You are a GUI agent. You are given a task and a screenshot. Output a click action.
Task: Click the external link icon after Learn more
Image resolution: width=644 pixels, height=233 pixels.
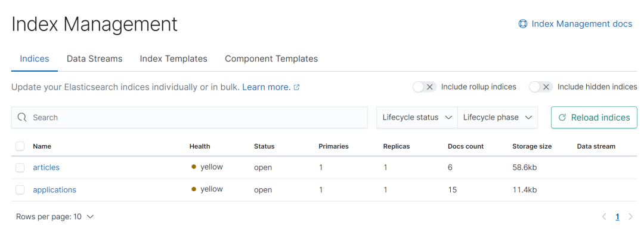click(297, 87)
